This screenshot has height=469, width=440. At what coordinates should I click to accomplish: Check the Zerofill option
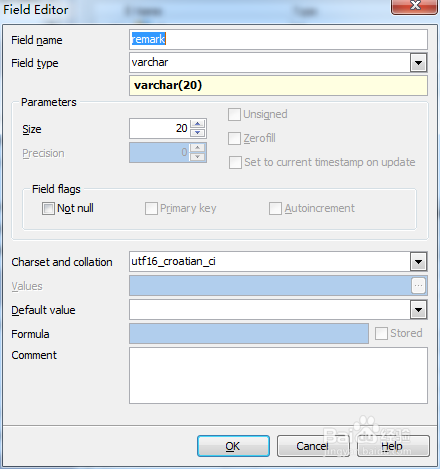pyautogui.click(x=234, y=138)
